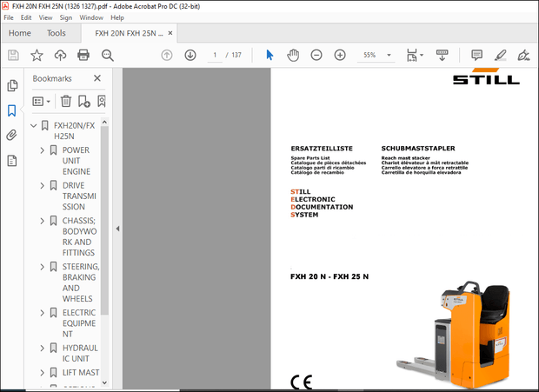Collapse the FXH20N/FXH25N bookmark
The image size is (539, 392).
[33, 126]
